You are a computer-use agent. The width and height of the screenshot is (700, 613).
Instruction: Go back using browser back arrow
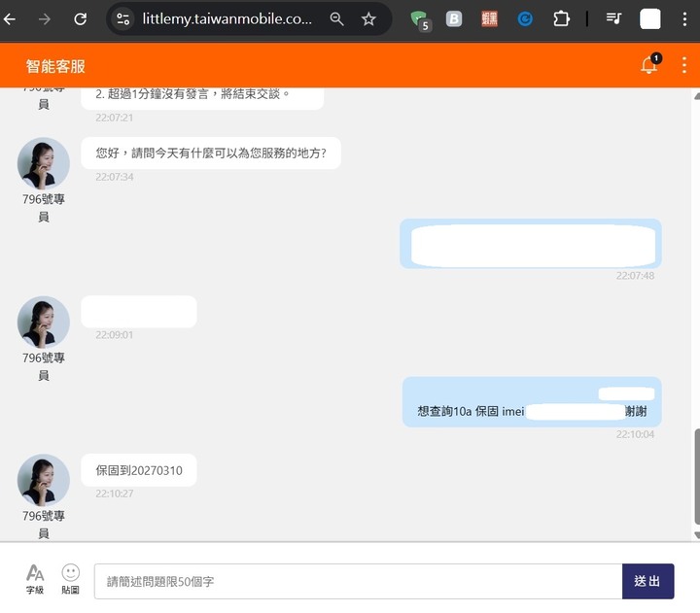(x=10, y=18)
